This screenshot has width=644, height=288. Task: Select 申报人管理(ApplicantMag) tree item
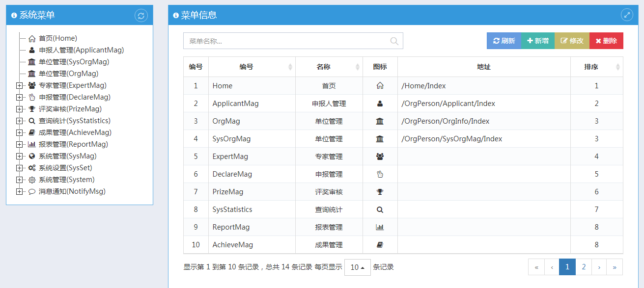[x=82, y=50]
